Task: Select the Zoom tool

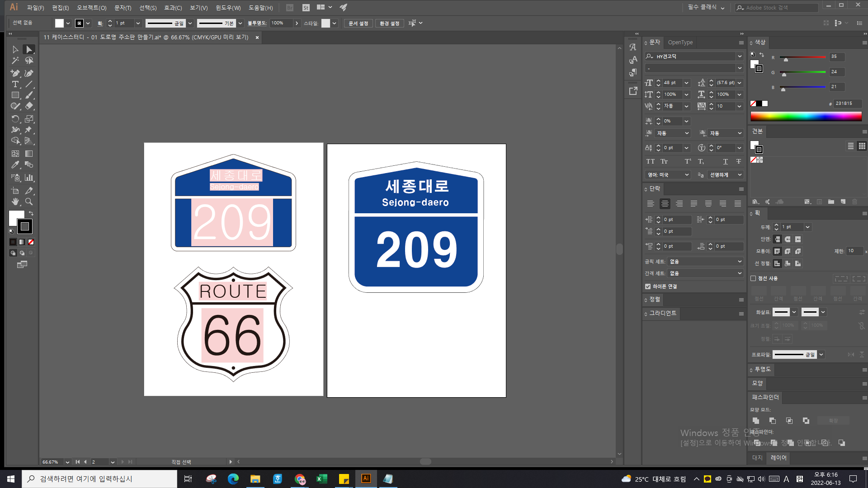Action: (x=29, y=202)
